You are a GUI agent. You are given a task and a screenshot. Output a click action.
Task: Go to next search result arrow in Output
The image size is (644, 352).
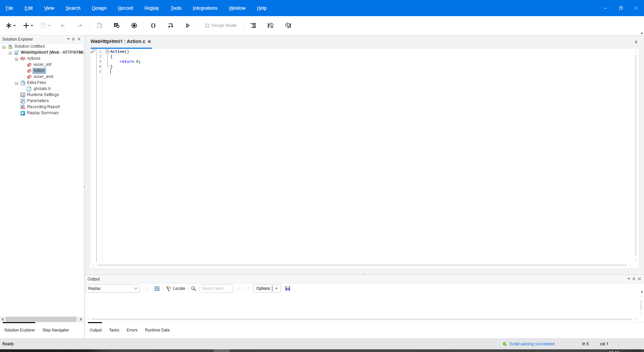tap(248, 289)
